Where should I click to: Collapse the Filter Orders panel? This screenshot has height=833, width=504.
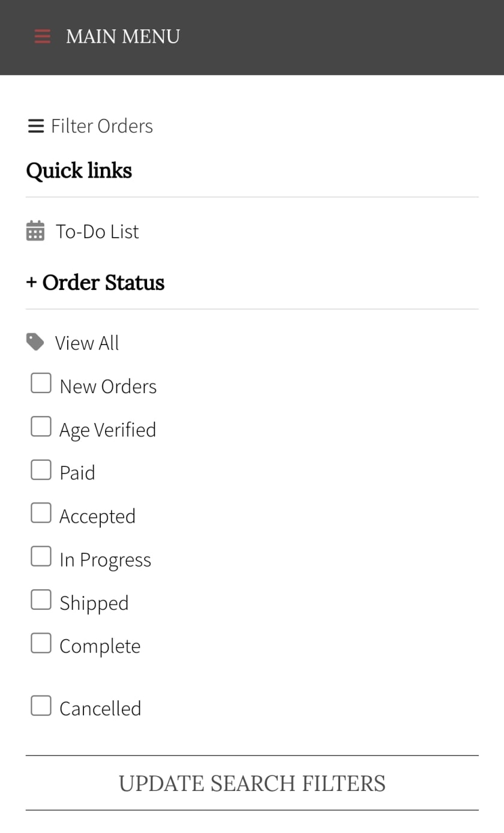(91, 126)
